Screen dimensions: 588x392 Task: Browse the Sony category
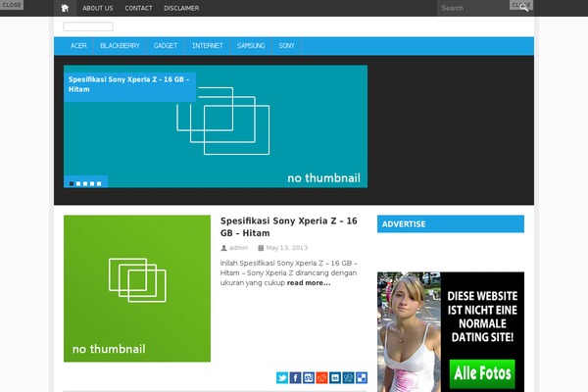[x=286, y=46]
